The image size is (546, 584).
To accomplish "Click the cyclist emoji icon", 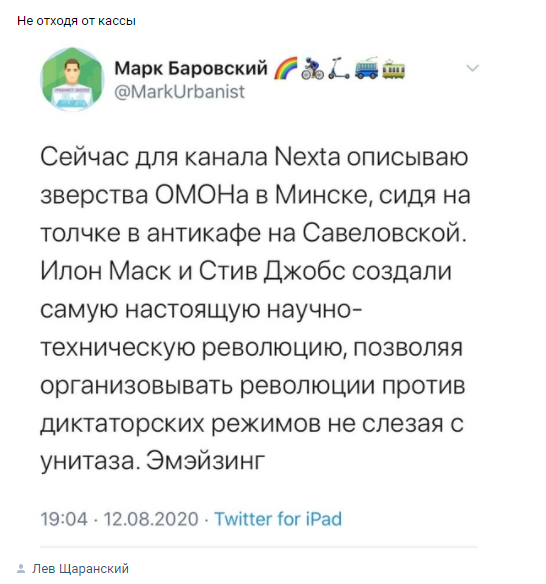I will tap(312, 68).
